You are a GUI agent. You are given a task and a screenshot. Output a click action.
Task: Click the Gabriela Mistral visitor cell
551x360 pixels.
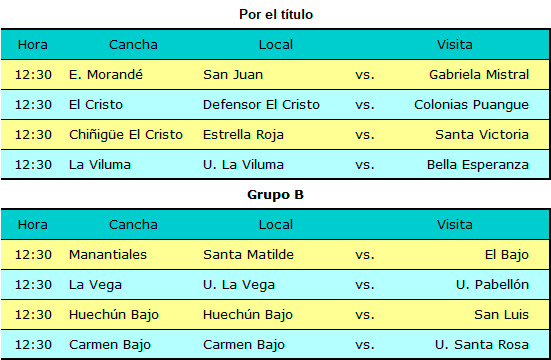[479, 75]
